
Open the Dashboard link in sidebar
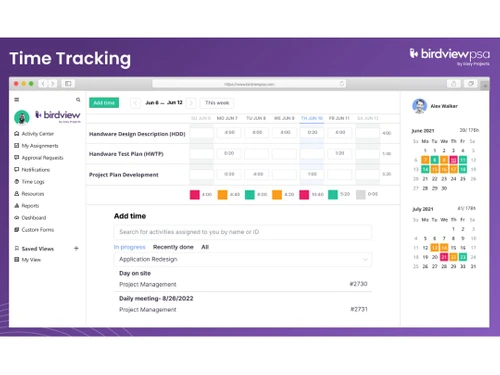[x=34, y=218]
